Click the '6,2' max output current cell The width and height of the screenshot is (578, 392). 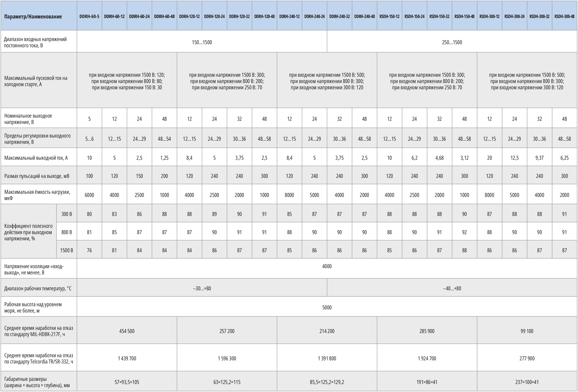click(415, 157)
